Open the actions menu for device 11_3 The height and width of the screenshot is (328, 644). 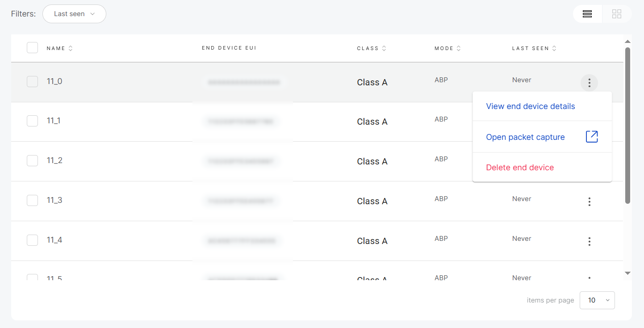click(x=589, y=202)
